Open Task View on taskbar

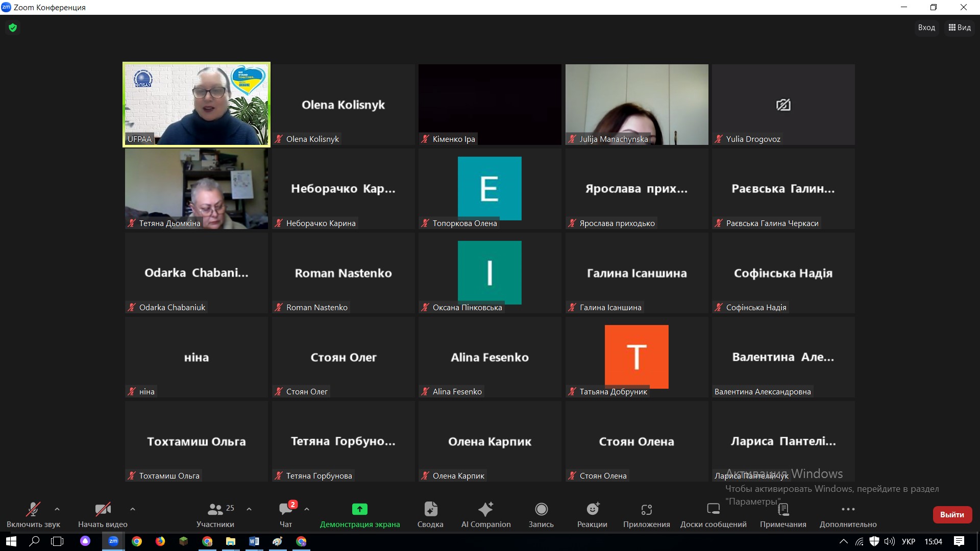(57, 541)
